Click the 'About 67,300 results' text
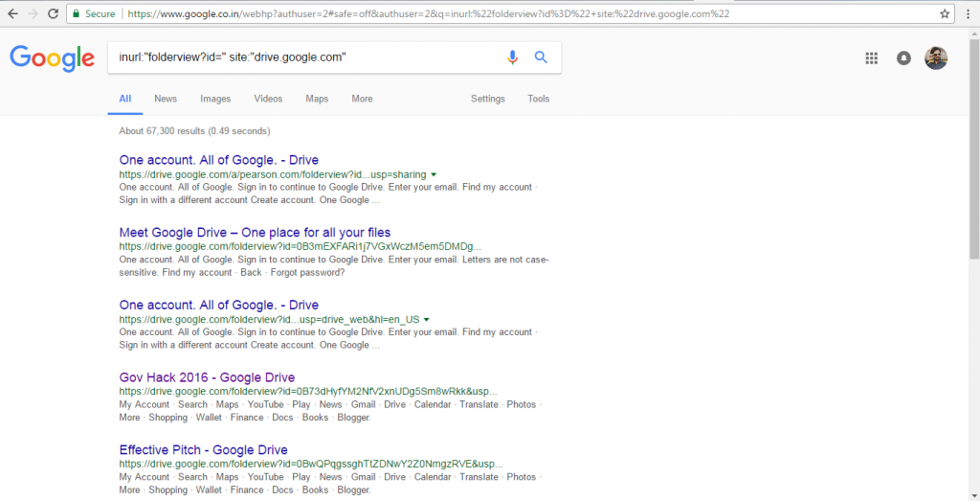Screen dimensions: 980x501 [x=194, y=131]
